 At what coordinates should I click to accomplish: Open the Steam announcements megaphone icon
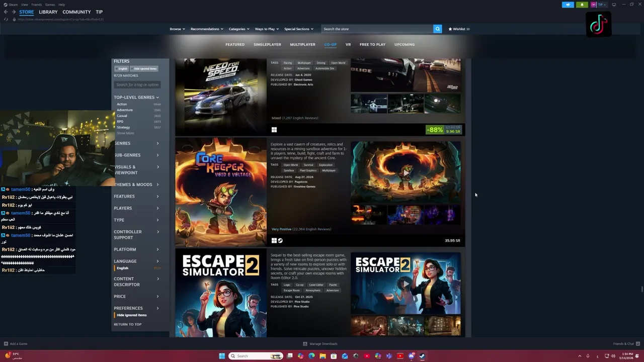[568, 5]
